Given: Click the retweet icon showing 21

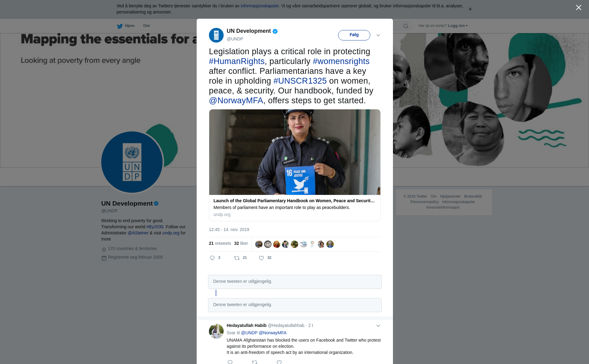Looking at the screenshot, I should coord(237,258).
